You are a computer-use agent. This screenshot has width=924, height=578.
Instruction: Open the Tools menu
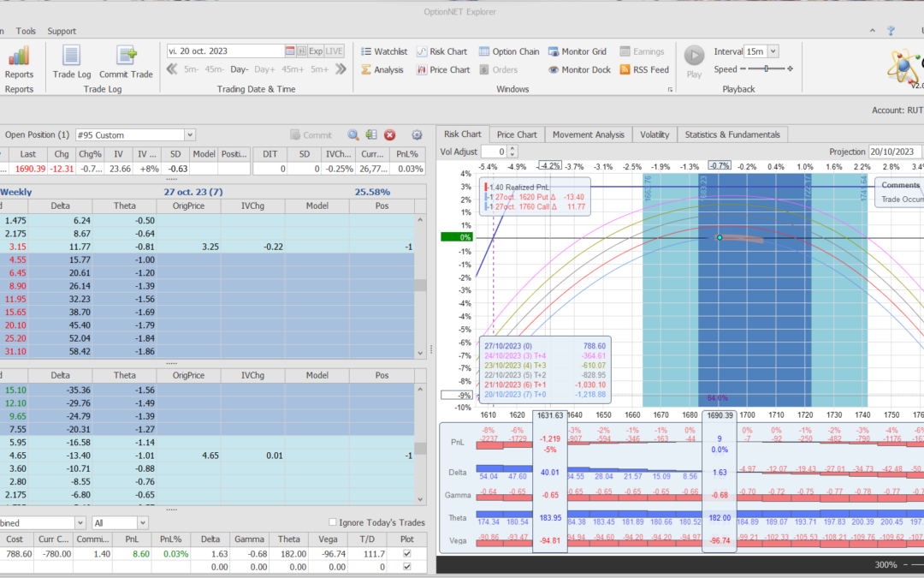pos(26,31)
